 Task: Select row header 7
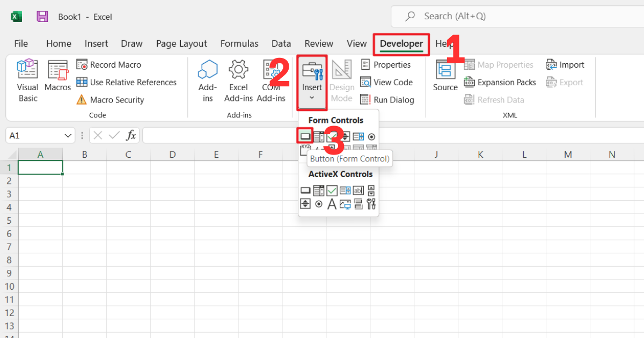coord(9,247)
